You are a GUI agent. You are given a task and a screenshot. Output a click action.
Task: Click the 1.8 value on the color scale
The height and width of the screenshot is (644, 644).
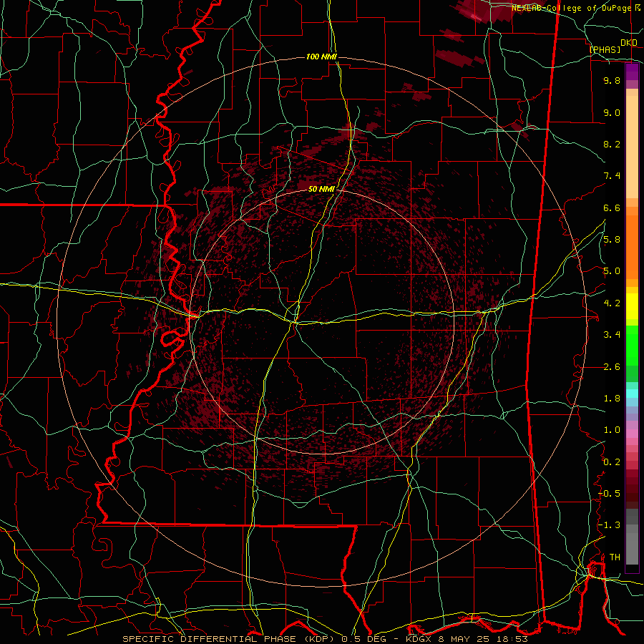coord(612,399)
